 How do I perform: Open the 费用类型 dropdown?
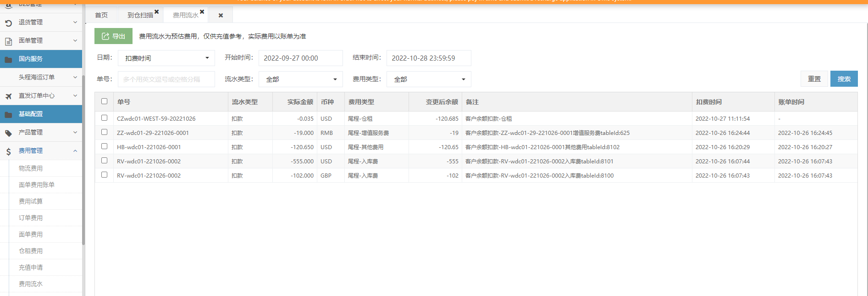click(x=429, y=79)
